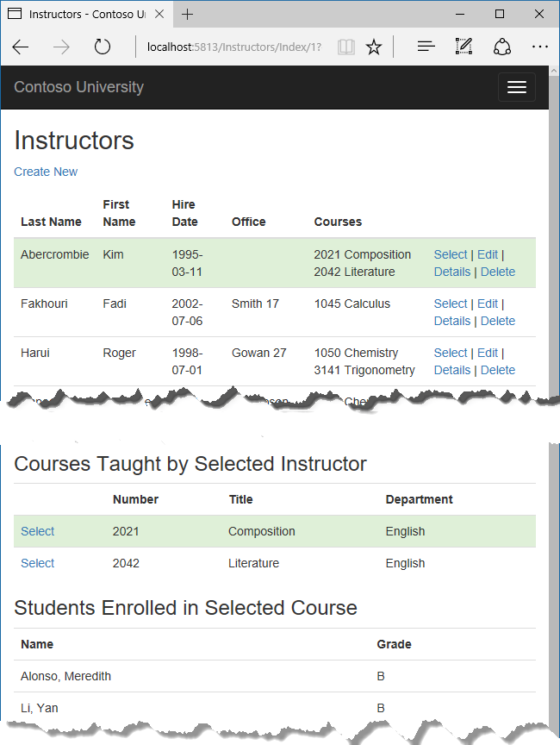
Task: Click the Create New link
Action: (46, 172)
